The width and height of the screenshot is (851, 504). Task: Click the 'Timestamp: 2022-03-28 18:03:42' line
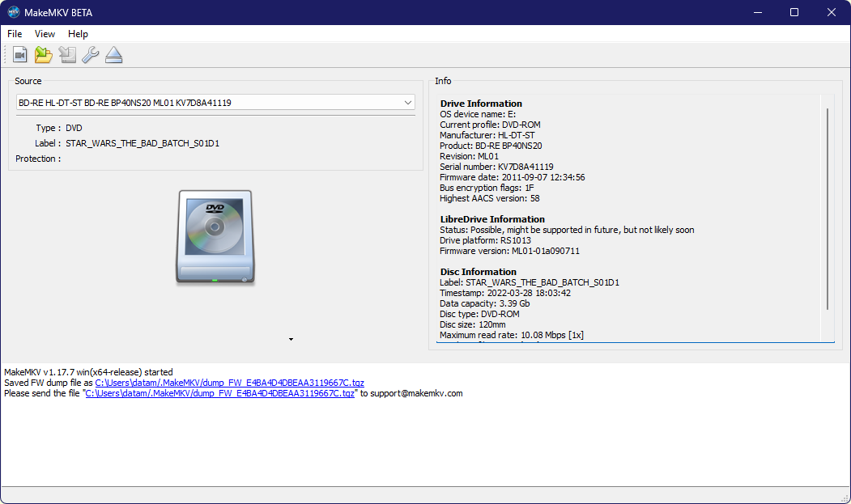click(505, 293)
